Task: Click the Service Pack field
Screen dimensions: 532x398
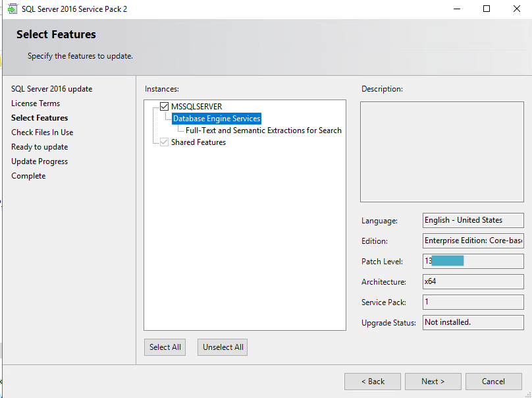Action: pyautogui.click(x=473, y=302)
